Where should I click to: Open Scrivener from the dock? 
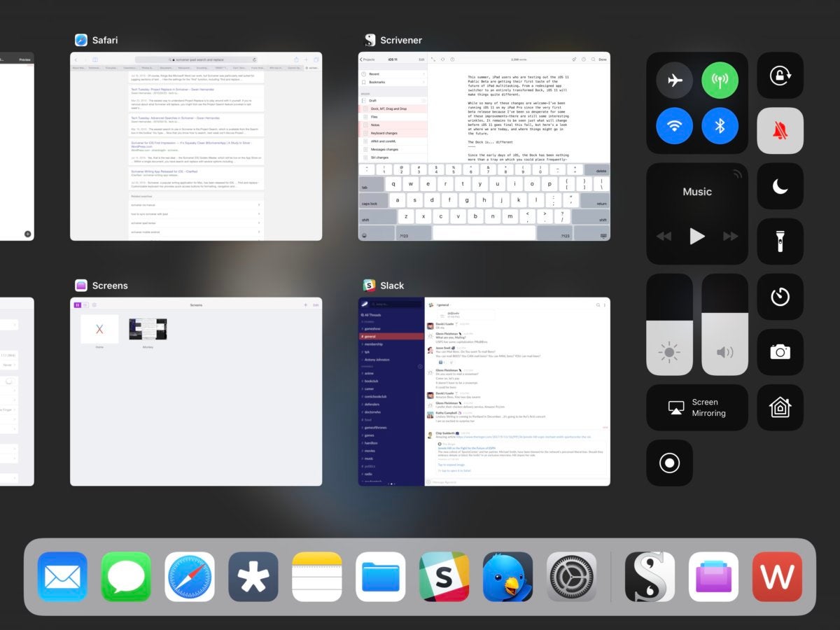coord(650,577)
